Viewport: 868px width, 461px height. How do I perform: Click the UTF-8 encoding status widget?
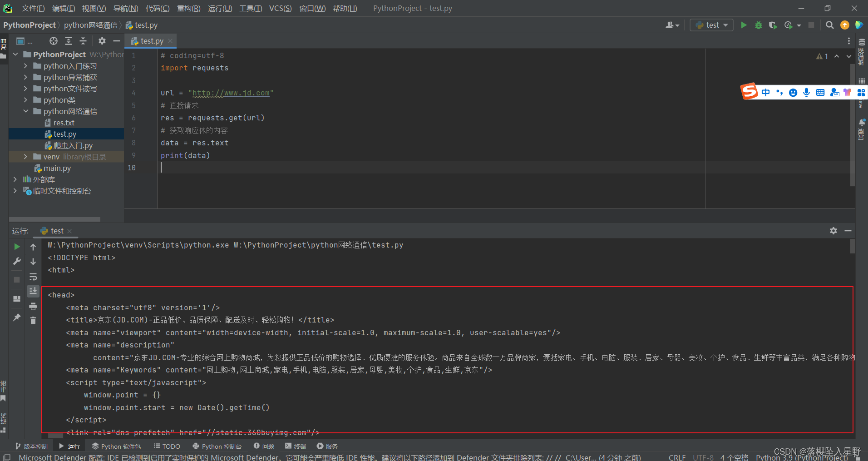point(703,457)
